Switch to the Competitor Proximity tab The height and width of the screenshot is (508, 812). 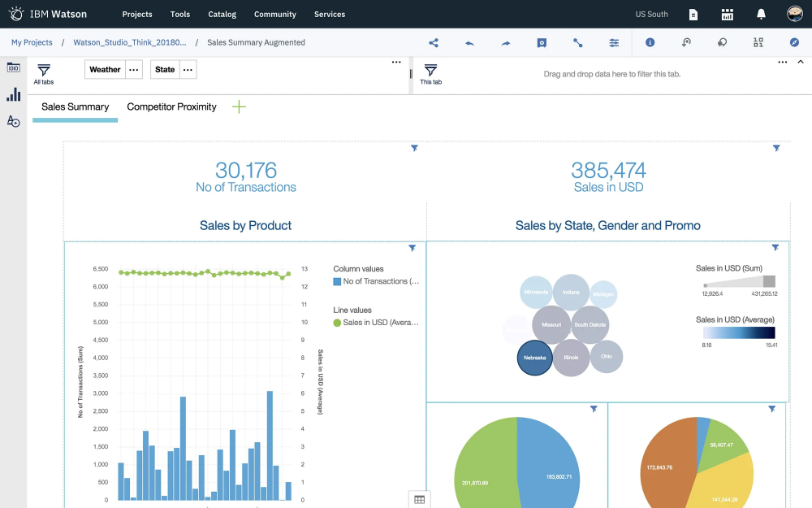[x=171, y=106]
